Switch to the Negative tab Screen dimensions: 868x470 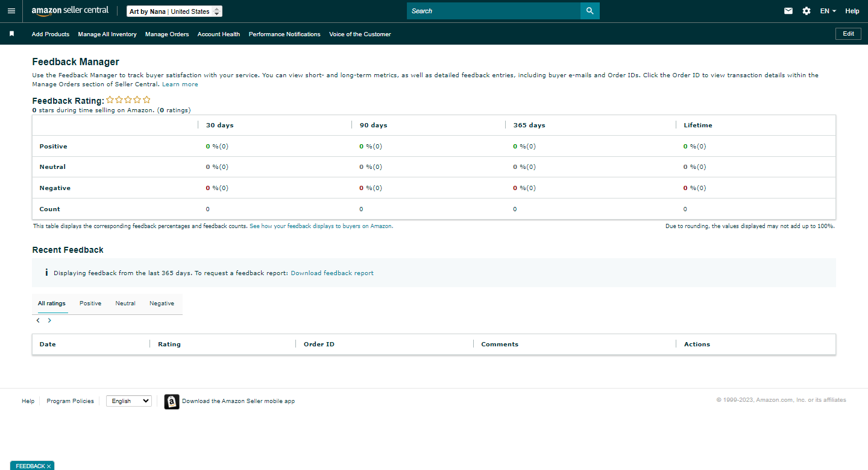click(162, 303)
